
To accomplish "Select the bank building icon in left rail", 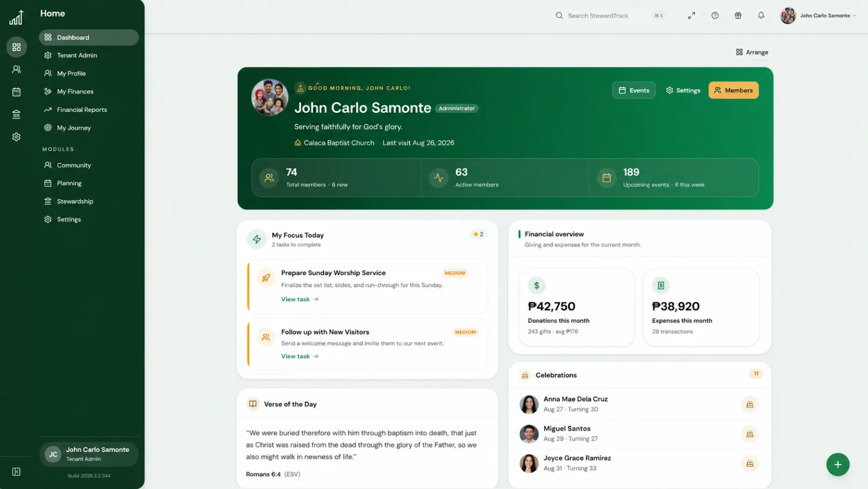I will tap(16, 114).
